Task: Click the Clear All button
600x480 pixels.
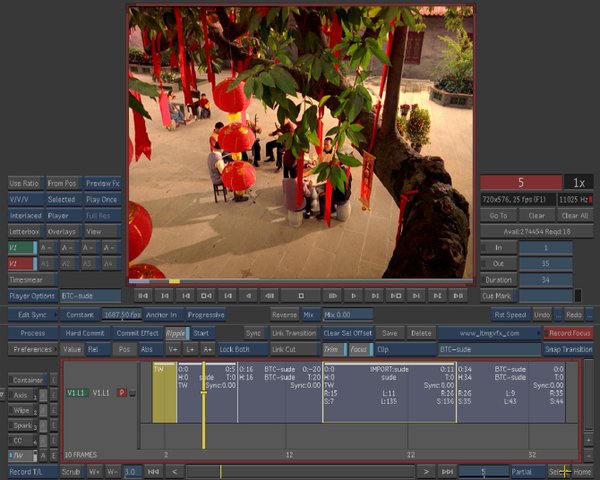Action: point(575,215)
